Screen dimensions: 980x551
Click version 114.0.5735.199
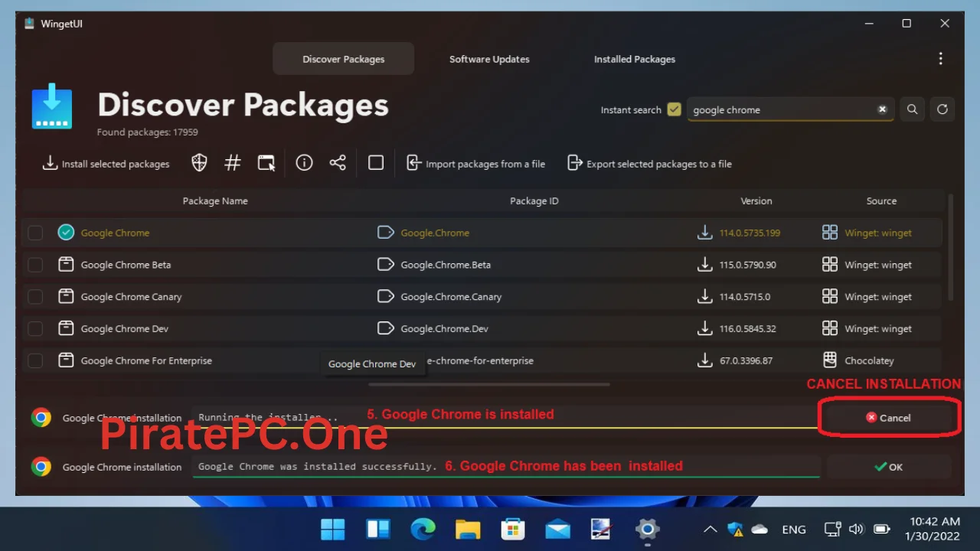[x=750, y=233]
